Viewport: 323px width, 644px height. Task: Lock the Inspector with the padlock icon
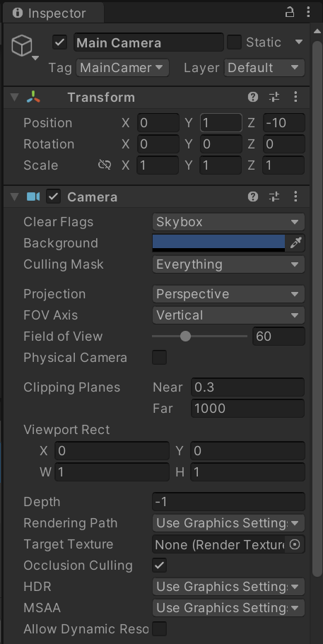(290, 12)
